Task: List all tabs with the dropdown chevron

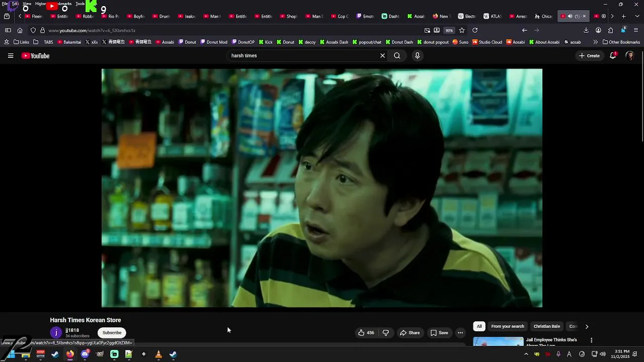Action: (636, 16)
